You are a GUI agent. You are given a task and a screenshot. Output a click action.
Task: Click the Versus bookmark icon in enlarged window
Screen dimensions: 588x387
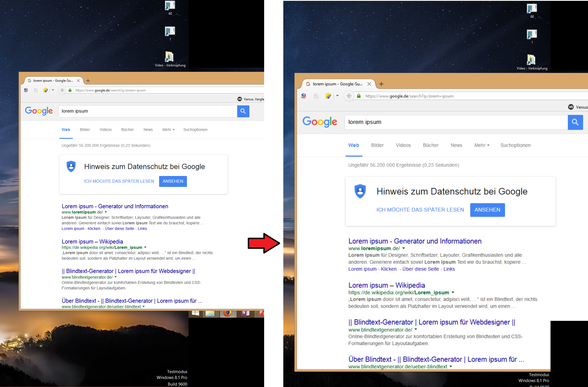coord(571,107)
